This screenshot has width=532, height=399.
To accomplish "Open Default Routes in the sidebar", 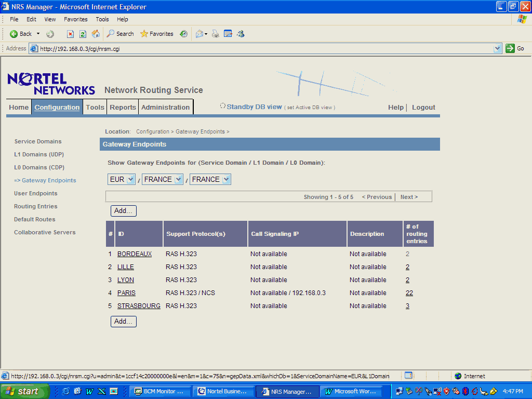I will click(x=35, y=220).
